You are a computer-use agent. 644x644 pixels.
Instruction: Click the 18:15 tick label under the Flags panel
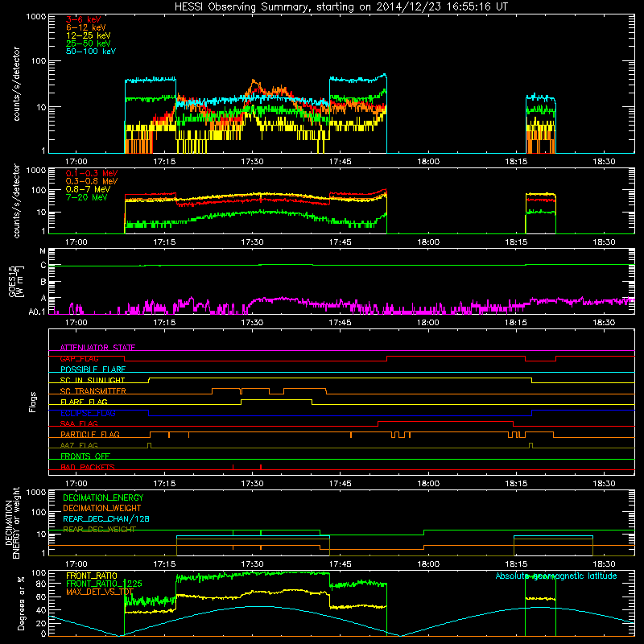pyautogui.click(x=516, y=484)
